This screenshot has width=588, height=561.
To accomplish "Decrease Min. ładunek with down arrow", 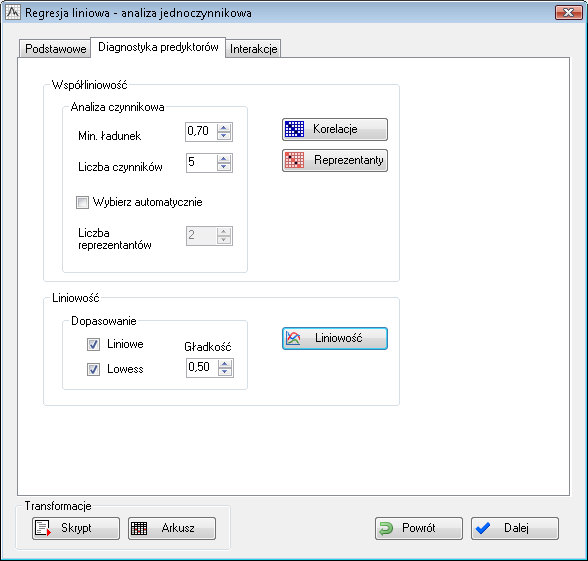I will (224, 136).
